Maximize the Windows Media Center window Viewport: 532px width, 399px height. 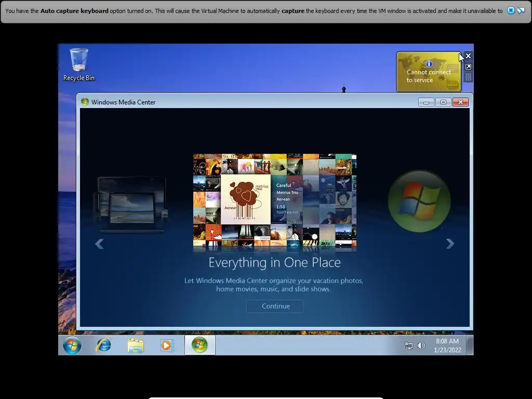point(443,102)
